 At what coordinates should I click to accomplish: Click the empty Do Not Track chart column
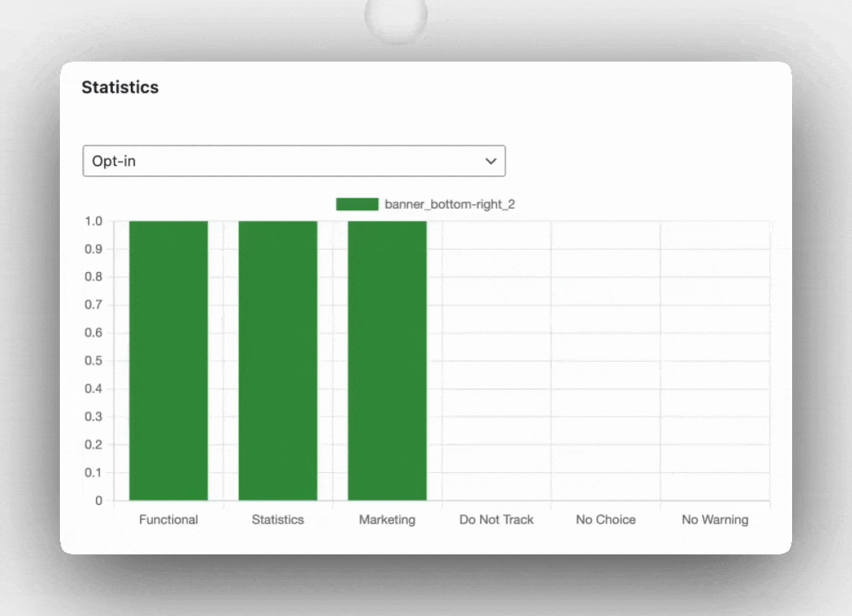496,359
